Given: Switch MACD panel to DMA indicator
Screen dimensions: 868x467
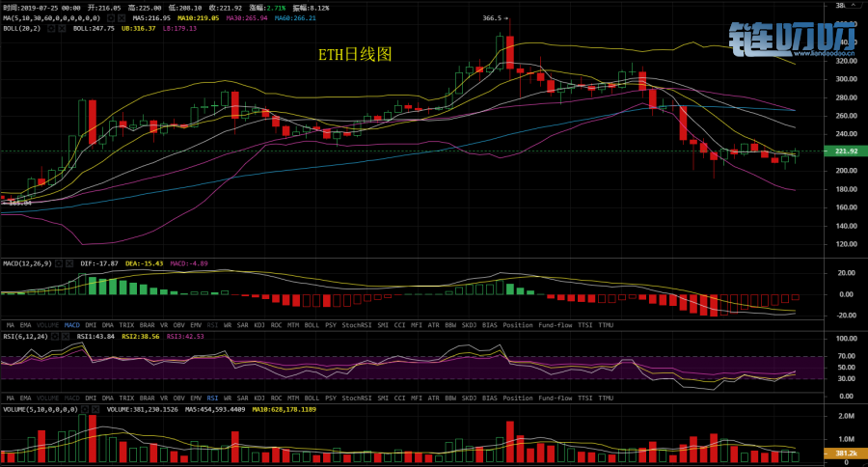Looking at the screenshot, I should (108, 325).
